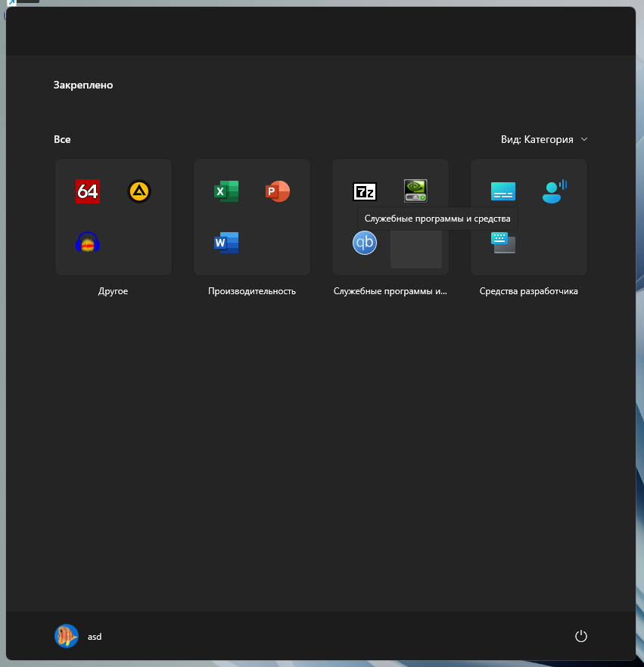Click the asd username

(95, 637)
